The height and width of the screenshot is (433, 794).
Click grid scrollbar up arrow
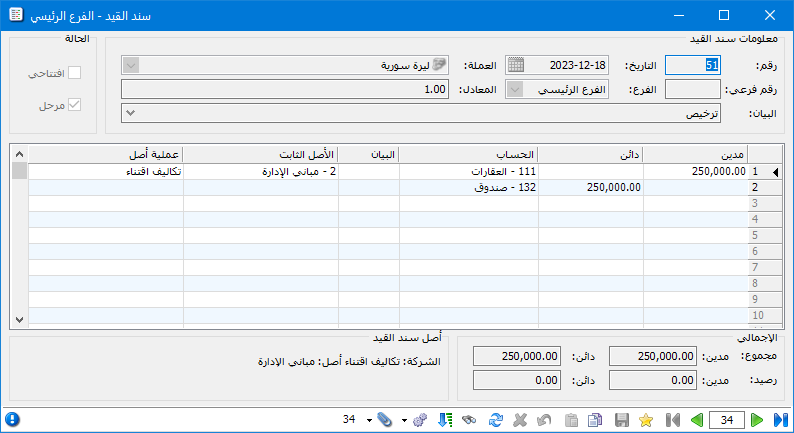(19, 154)
